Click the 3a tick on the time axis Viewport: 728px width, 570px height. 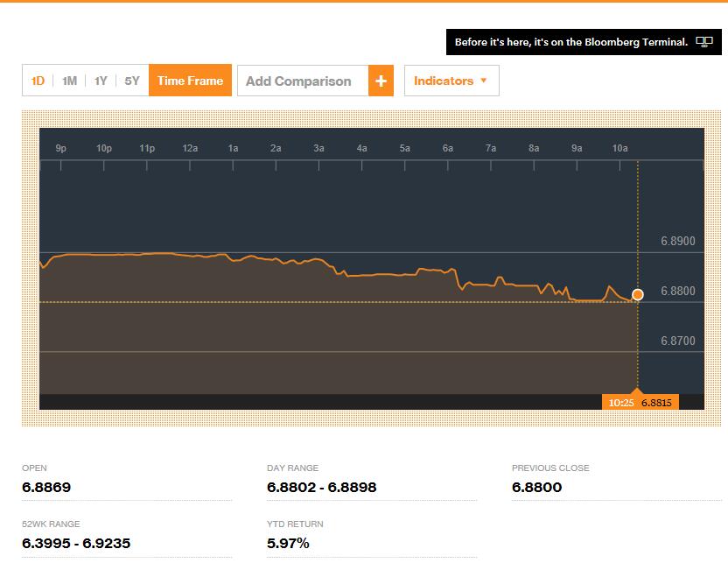[x=318, y=149]
